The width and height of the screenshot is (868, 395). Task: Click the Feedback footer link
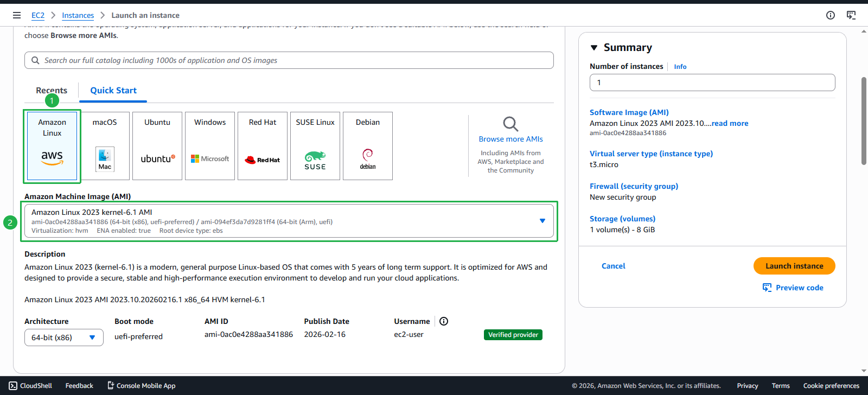pos(79,386)
